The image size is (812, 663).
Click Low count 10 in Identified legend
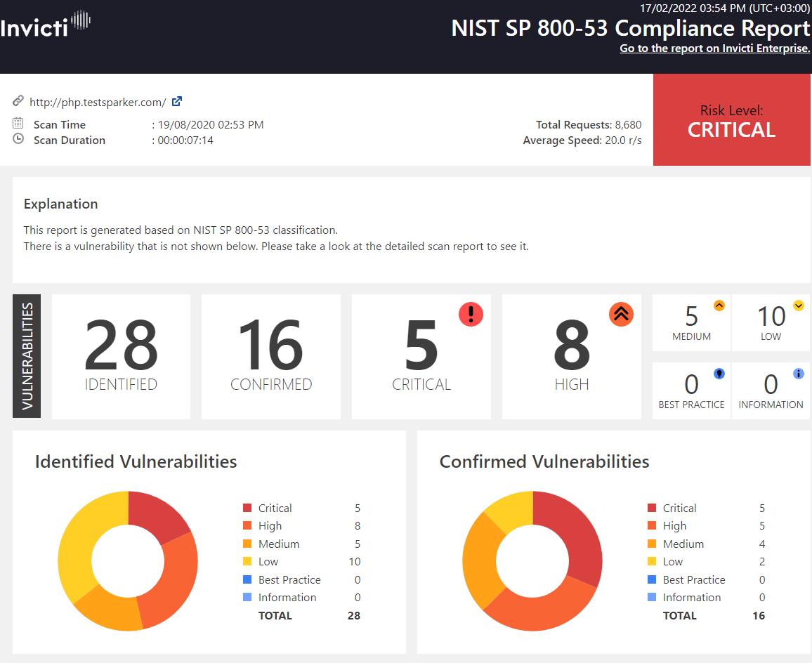pyautogui.click(x=355, y=561)
